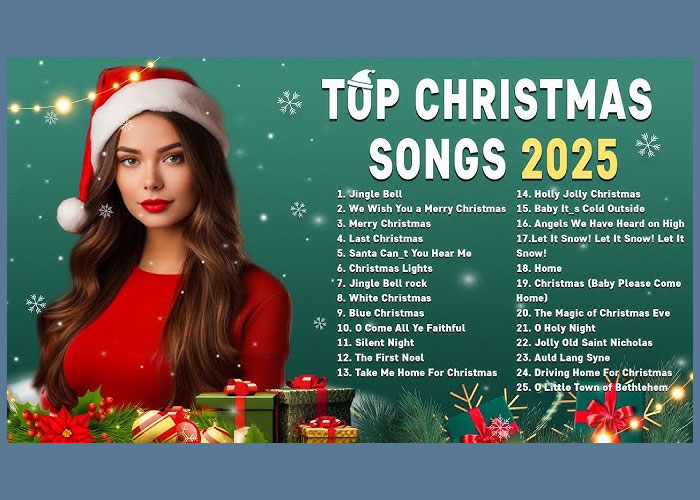The height and width of the screenshot is (500, 700).
Task: Click the snowflake left of the TOP title
Action: point(289,102)
